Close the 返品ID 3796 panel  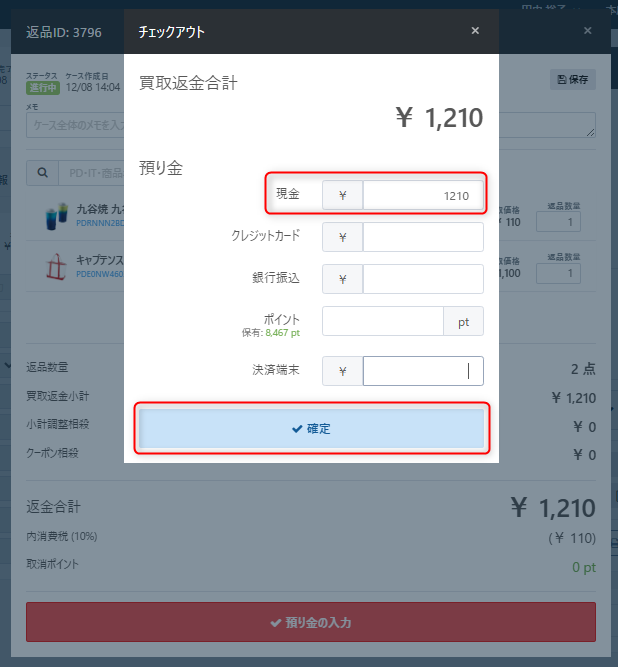pos(587,31)
